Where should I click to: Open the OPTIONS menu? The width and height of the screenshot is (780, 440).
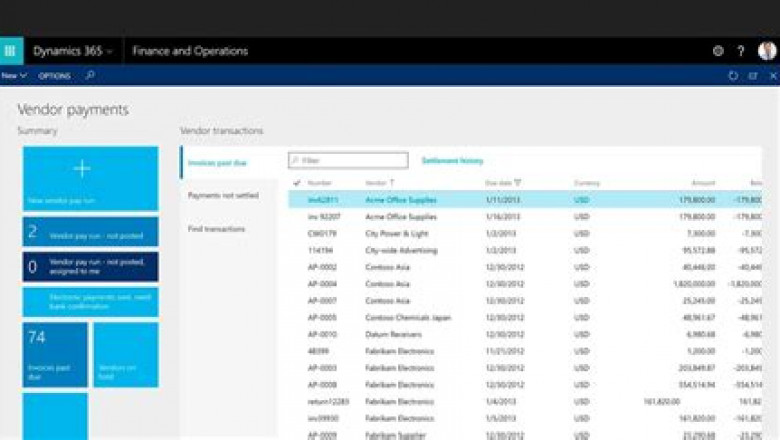(x=54, y=76)
